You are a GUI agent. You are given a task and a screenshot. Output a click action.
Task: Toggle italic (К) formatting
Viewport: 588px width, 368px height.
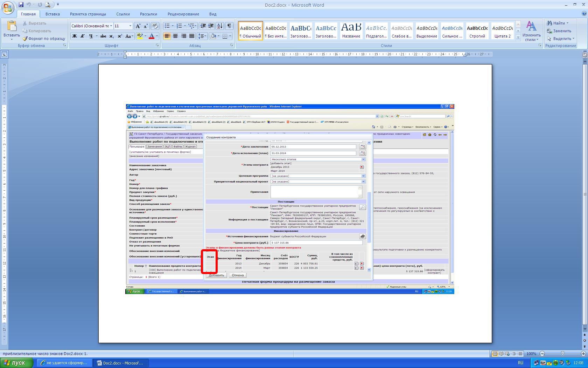click(x=83, y=36)
